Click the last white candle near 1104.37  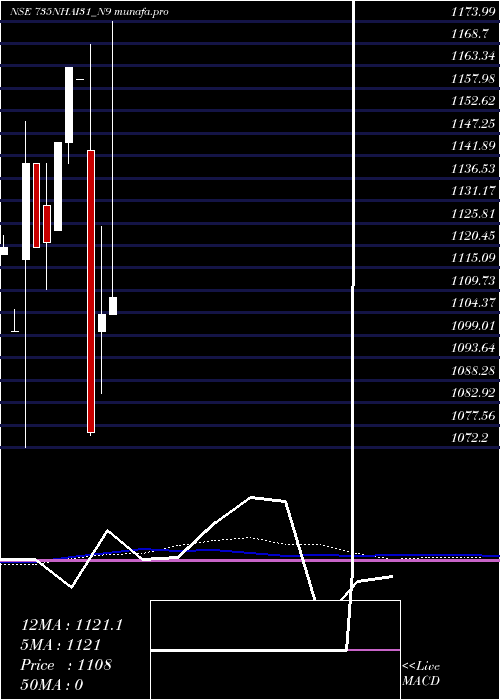113,306
